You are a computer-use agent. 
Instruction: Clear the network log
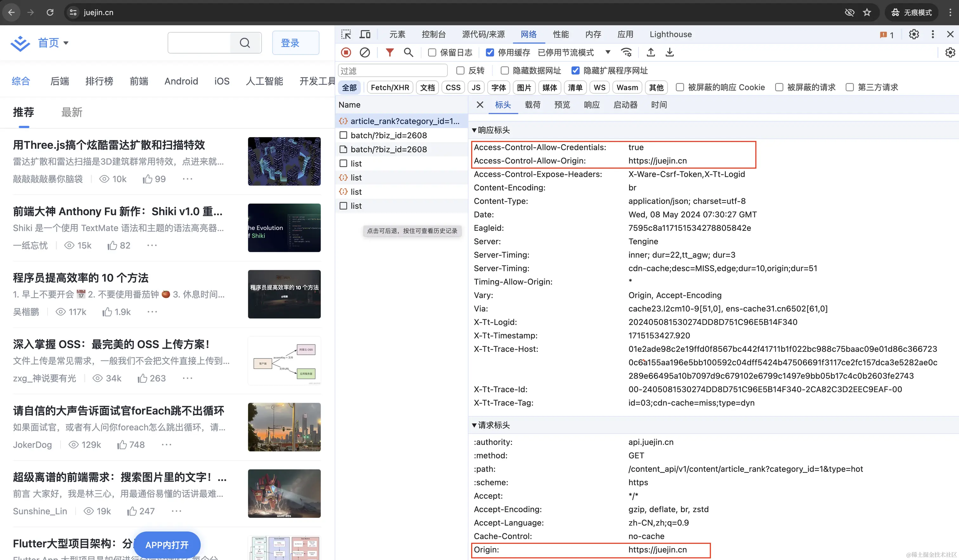365,52
